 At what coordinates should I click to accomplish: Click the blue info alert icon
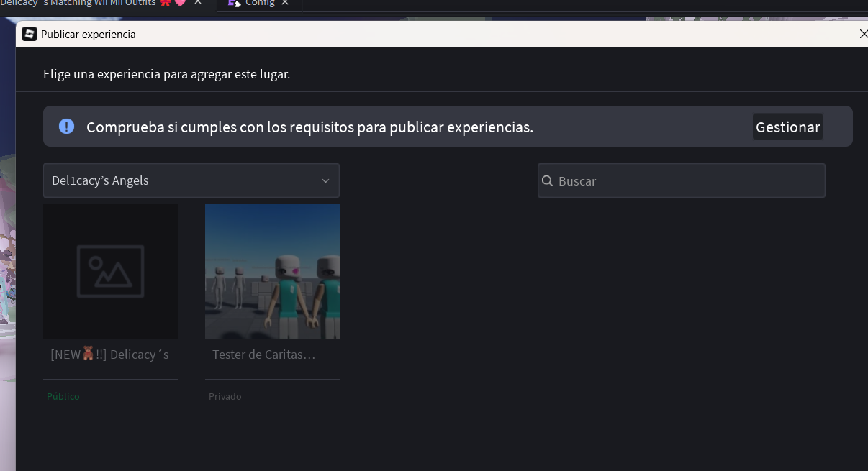66,127
